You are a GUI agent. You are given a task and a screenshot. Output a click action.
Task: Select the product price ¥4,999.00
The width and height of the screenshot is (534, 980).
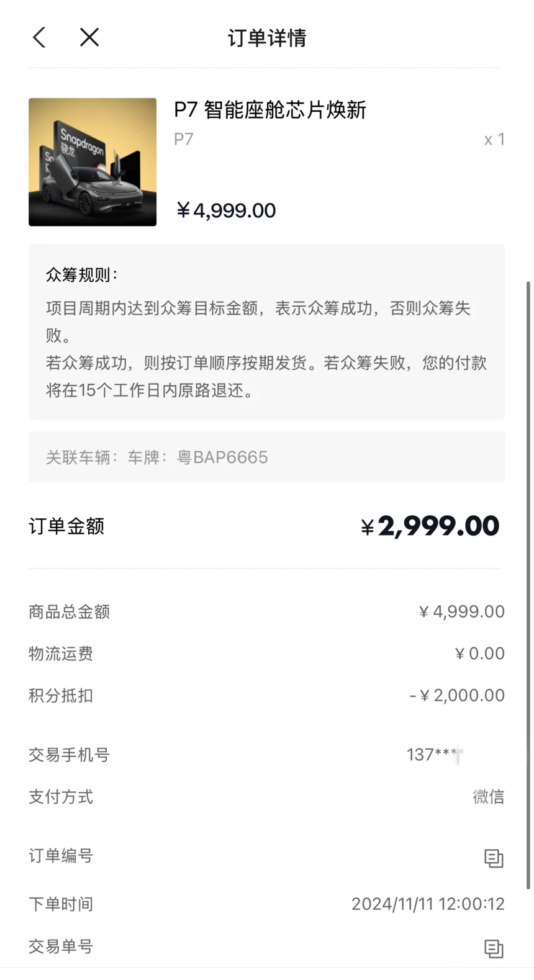(226, 210)
